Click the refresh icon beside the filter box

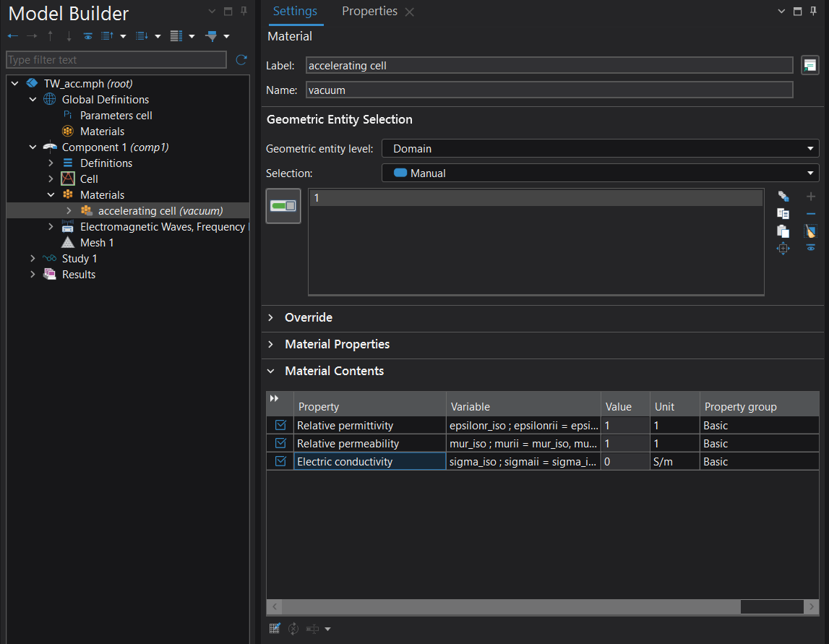point(241,60)
